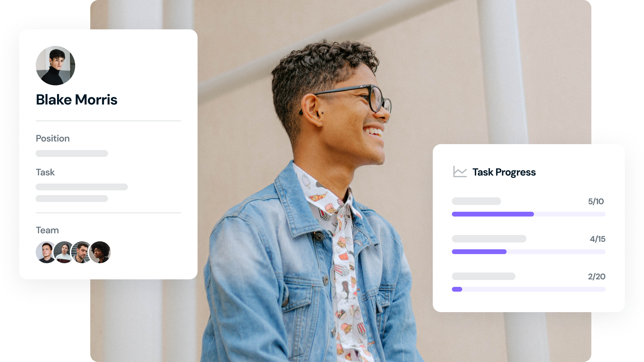The width and height of the screenshot is (644, 362).
Task: Click the Task Progress title
Action: (x=504, y=172)
